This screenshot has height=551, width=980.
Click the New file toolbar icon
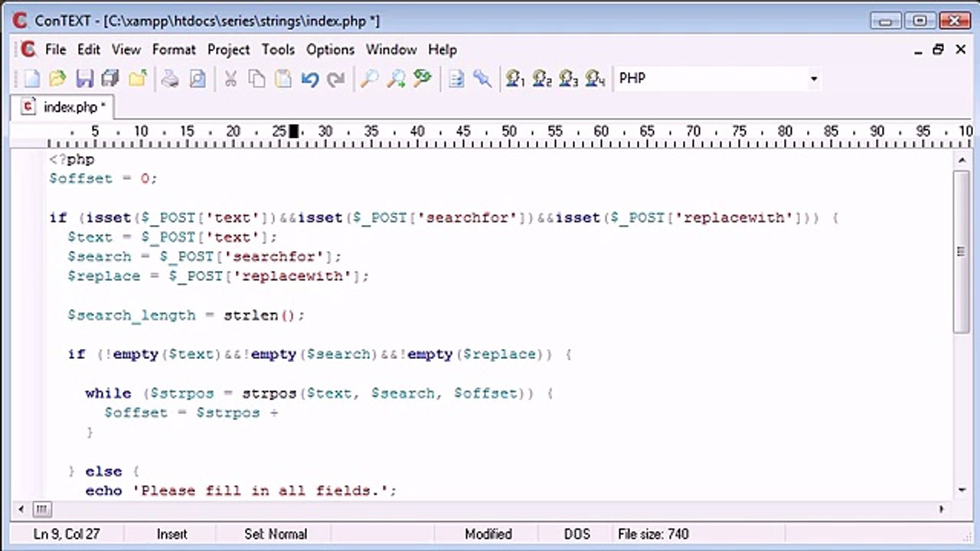(31, 78)
